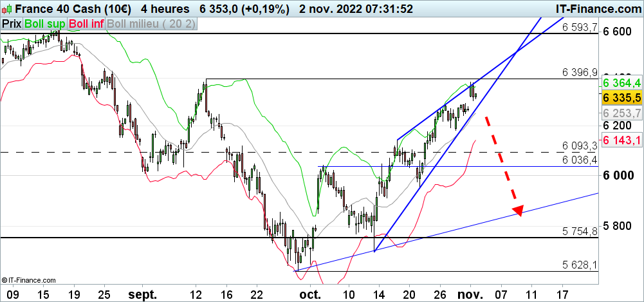Click the sept. label on time axis
This screenshot has width=644, height=302.
pos(142,294)
